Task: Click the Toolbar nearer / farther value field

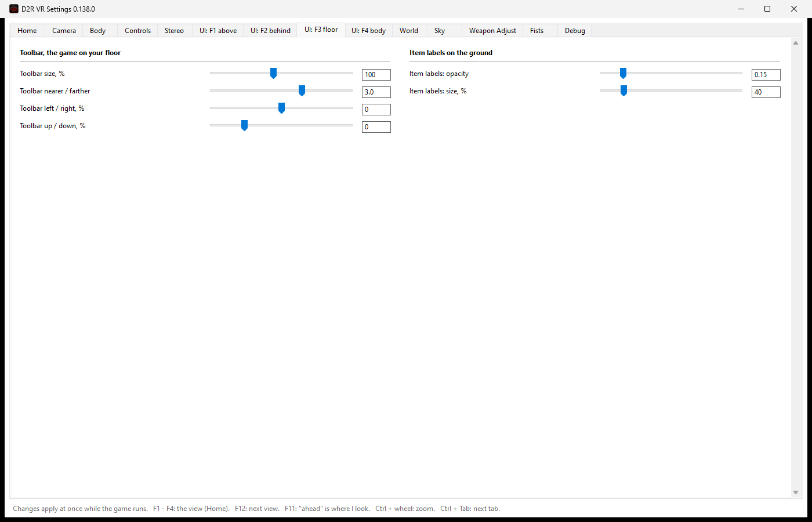Action: point(376,92)
